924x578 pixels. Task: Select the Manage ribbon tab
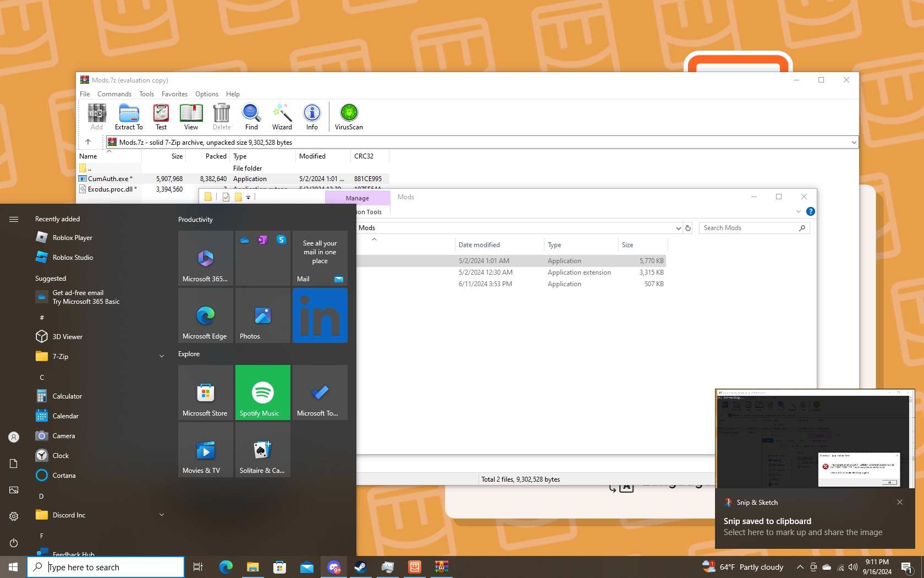(x=358, y=198)
